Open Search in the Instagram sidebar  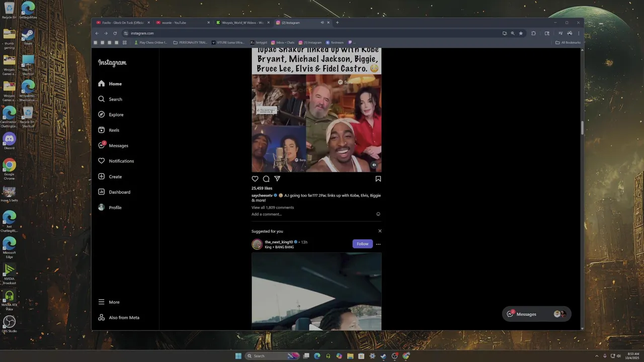click(110, 99)
